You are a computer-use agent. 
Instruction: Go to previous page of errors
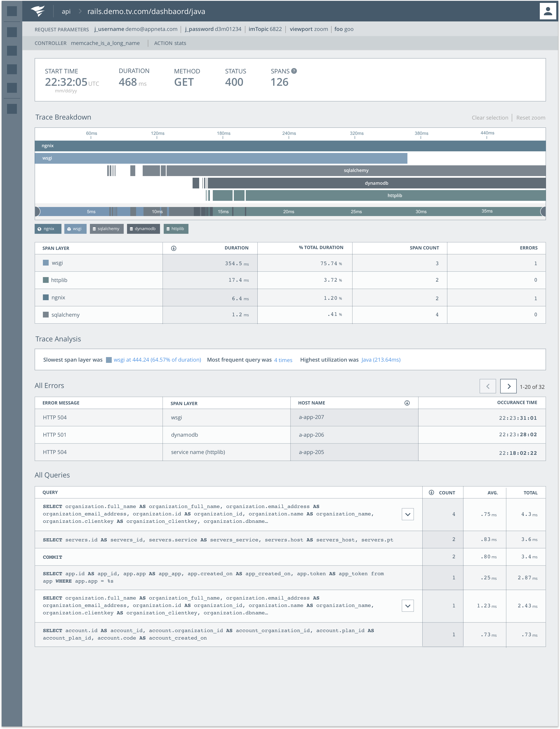pos(488,386)
